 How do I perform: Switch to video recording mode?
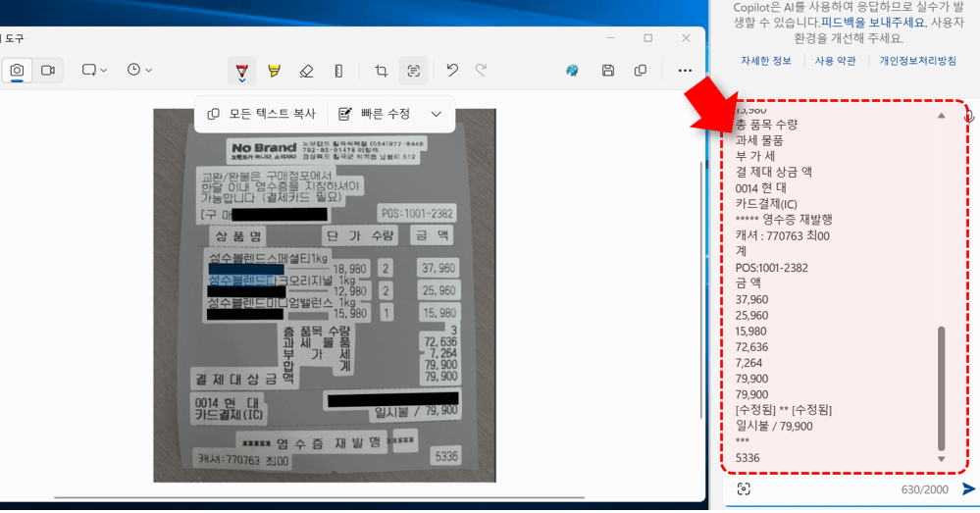click(x=48, y=71)
